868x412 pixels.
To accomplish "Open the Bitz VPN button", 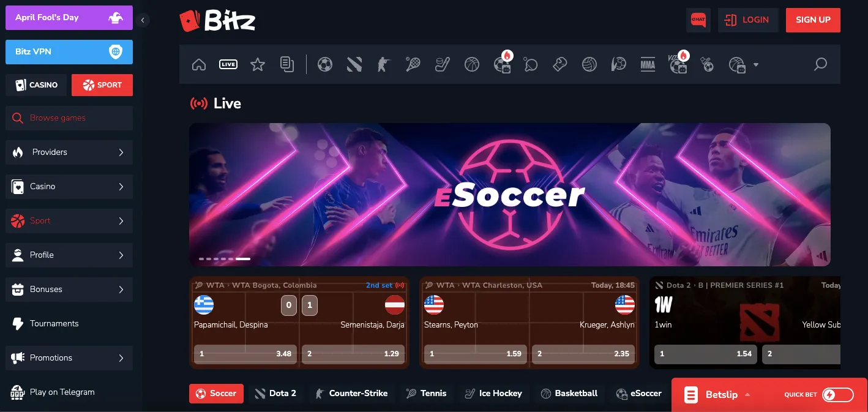I will click(x=69, y=52).
